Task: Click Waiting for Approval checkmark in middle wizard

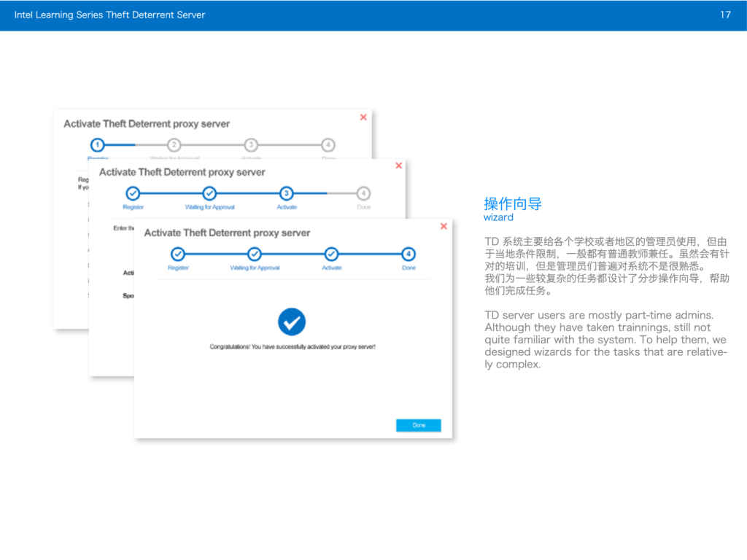Action: tap(209, 193)
